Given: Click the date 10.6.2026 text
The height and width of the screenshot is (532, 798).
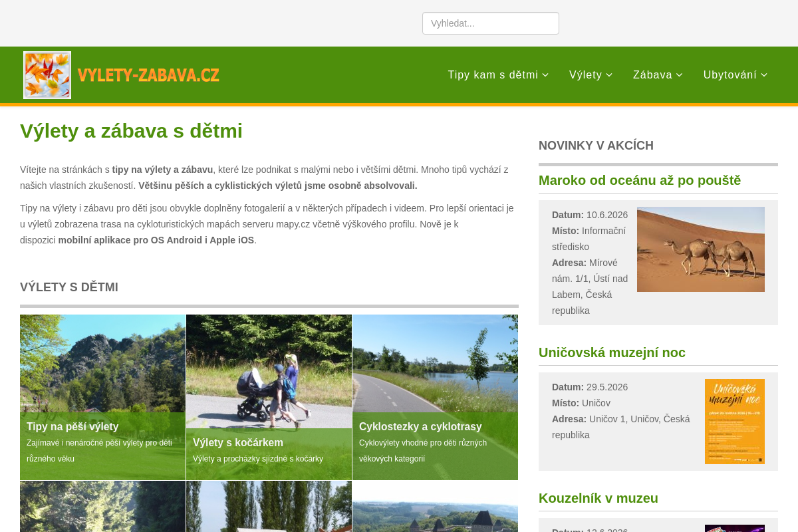Looking at the screenshot, I should click(x=607, y=215).
